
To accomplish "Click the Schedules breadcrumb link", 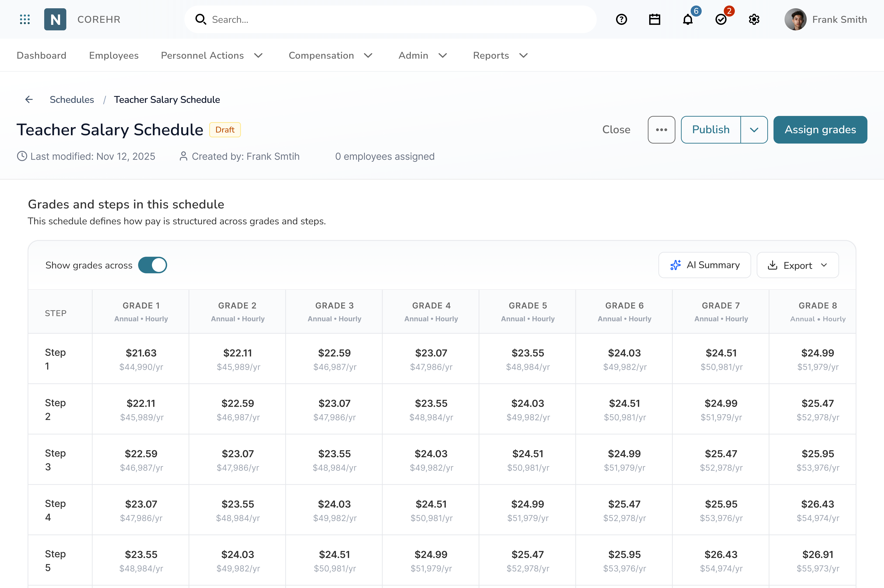I will [72, 99].
